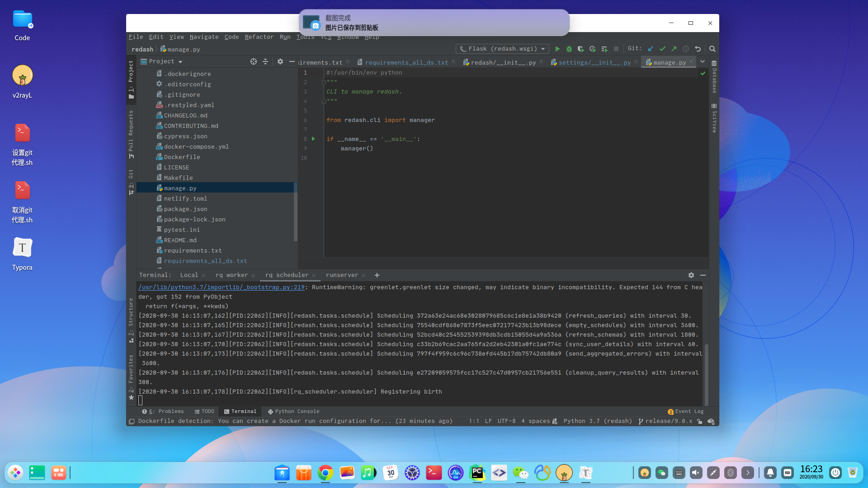This screenshot has height=488, width=868.
Task: Open the Refactor menu
Action: (x=259, y=37)
